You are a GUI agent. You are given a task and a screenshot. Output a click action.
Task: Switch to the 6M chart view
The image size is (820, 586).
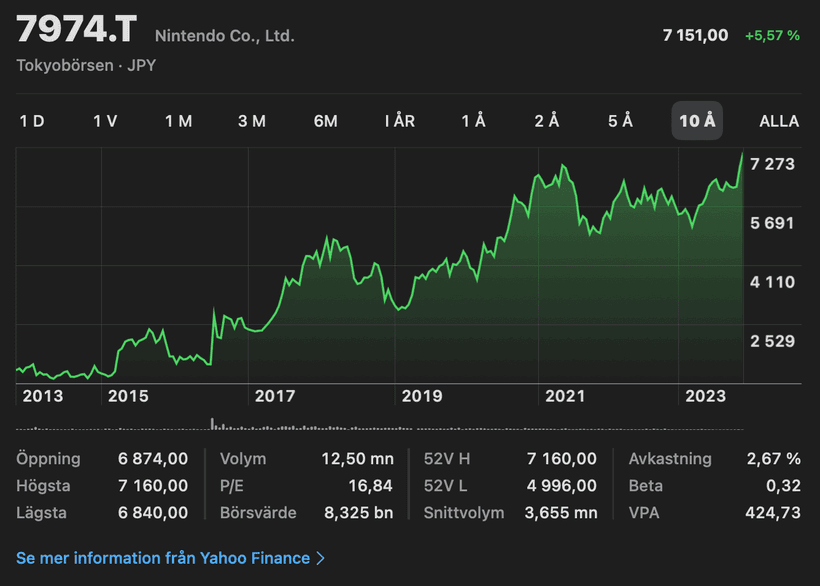pos(325,121)
